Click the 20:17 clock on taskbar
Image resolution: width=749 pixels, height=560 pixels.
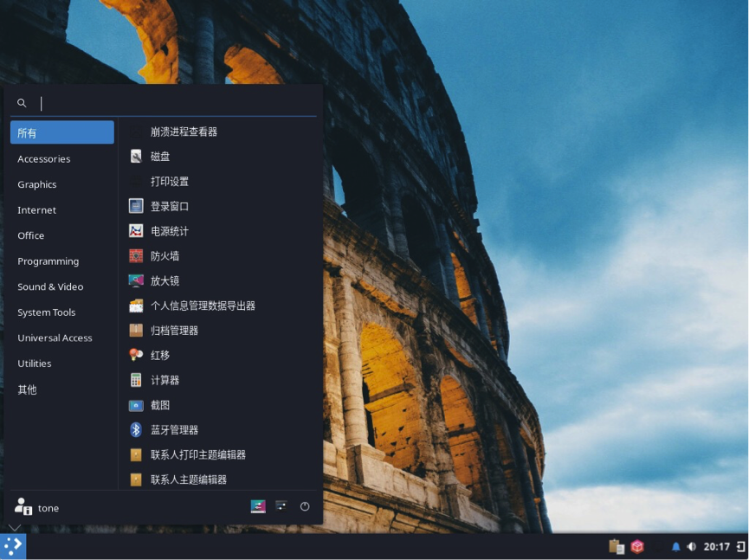click(716, 547)
